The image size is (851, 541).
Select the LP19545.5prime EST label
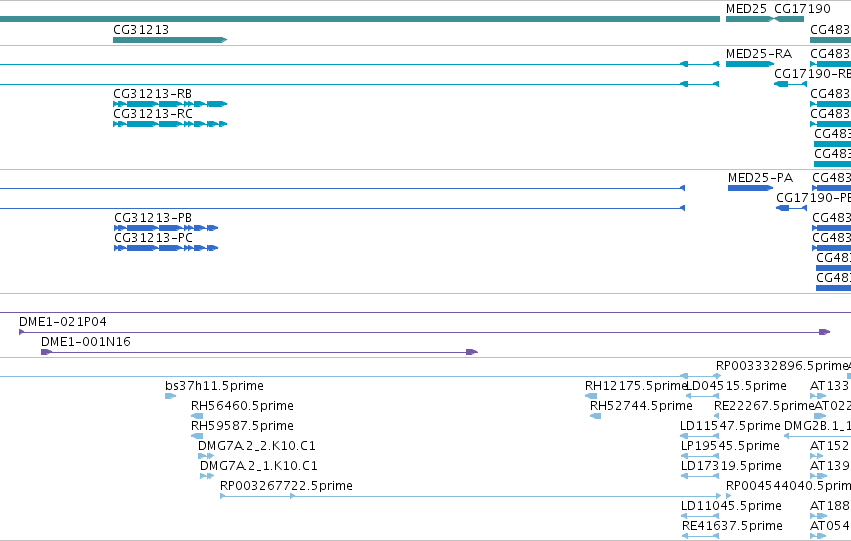[730, 446]
